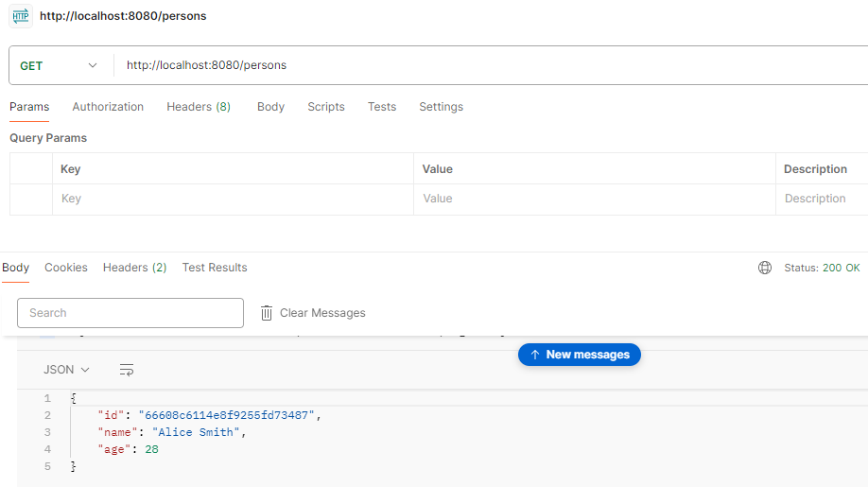This screenshot has height=487, width=868.
Task: Select the Scripts tab
Action: point(326,107)
